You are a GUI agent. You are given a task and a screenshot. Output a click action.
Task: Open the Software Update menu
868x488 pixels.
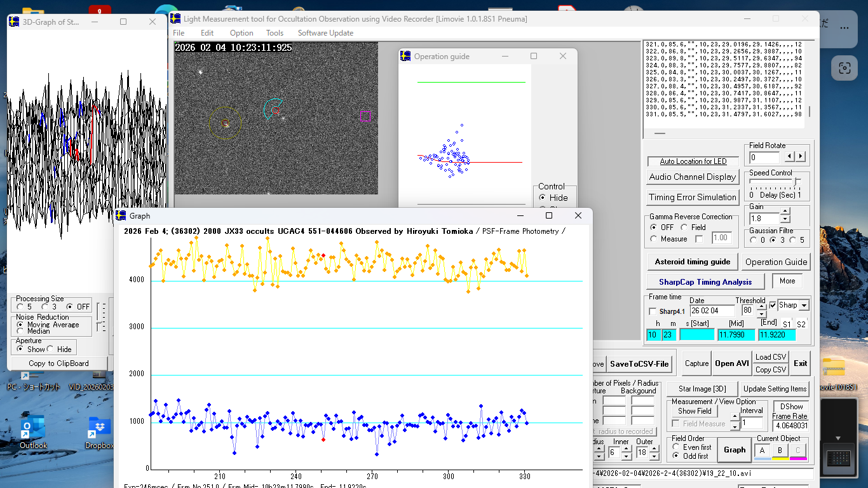pyautogui.click(x=325, y=33)
